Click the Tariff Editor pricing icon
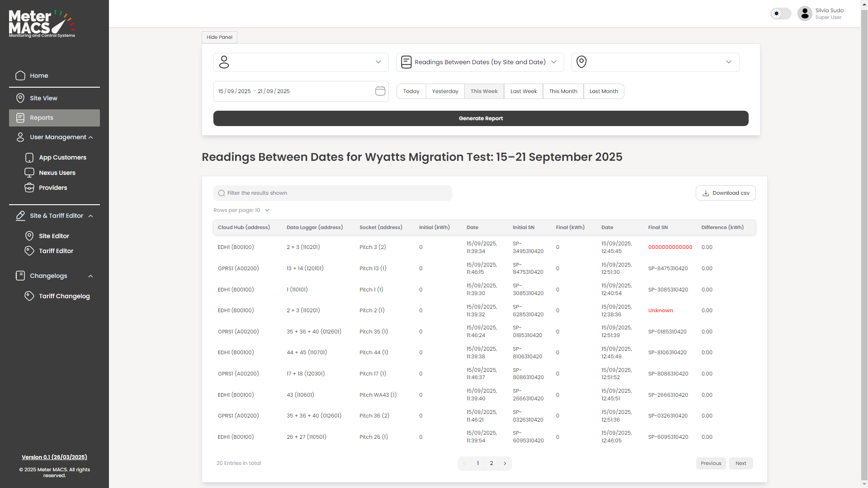 click(29, 251)
